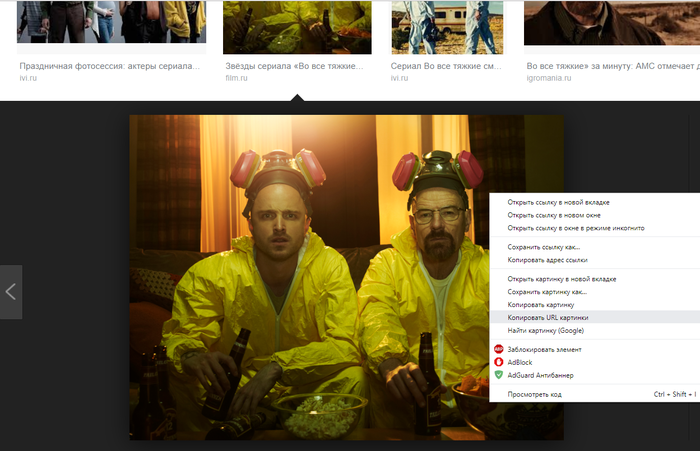700x451 pixels.
Task: Open AdGuard Антибаннер entry text
Action: coord(540,375)
